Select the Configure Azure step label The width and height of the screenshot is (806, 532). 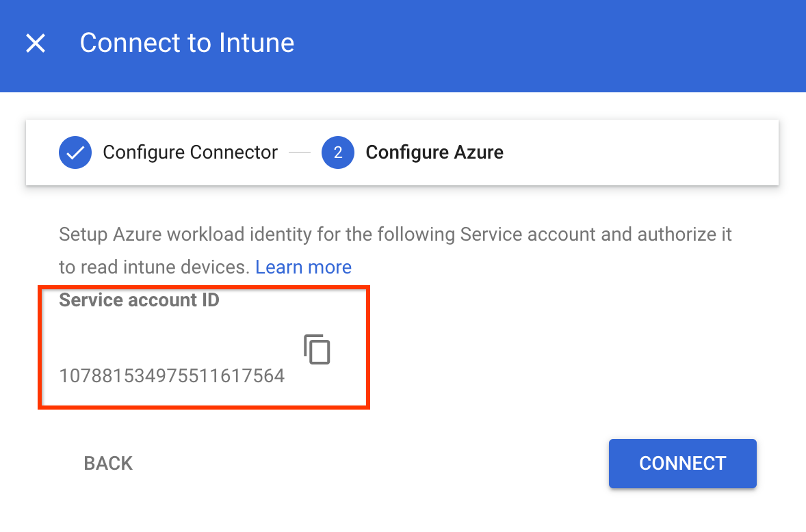point(434,152)
